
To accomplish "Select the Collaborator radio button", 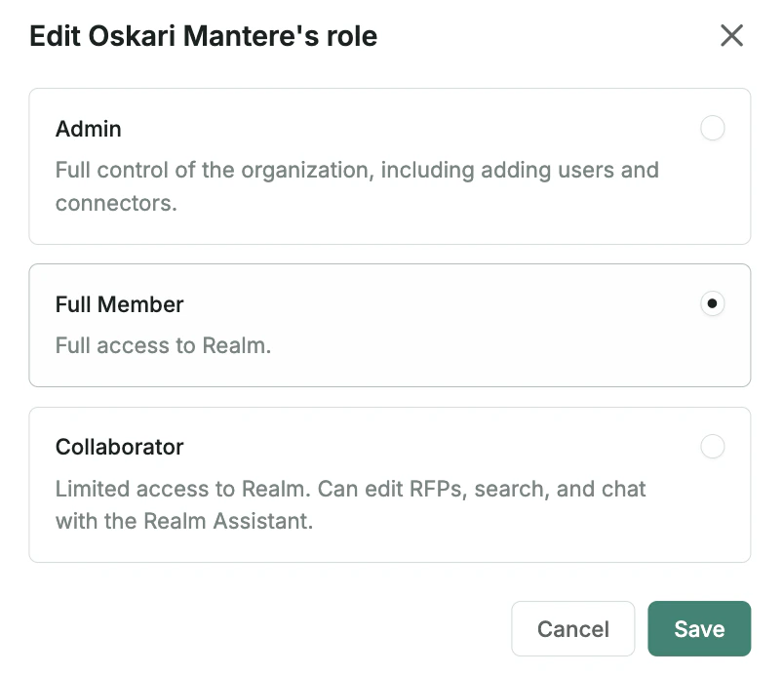I will [x=713, y=446].
